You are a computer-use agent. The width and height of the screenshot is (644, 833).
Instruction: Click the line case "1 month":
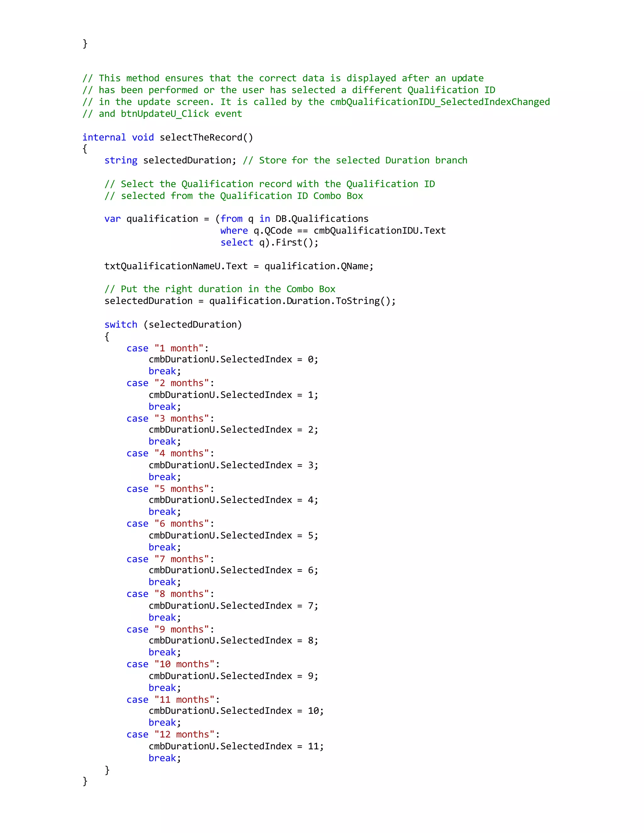coord(168,348)
